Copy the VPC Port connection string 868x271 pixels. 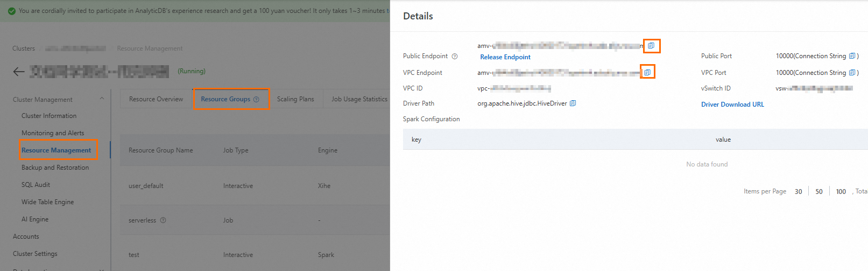[x=852, y=73]
